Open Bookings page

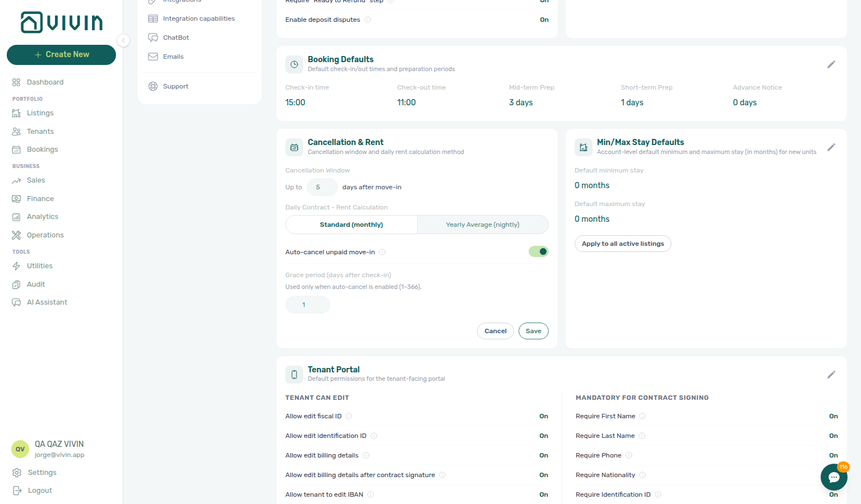43,150
